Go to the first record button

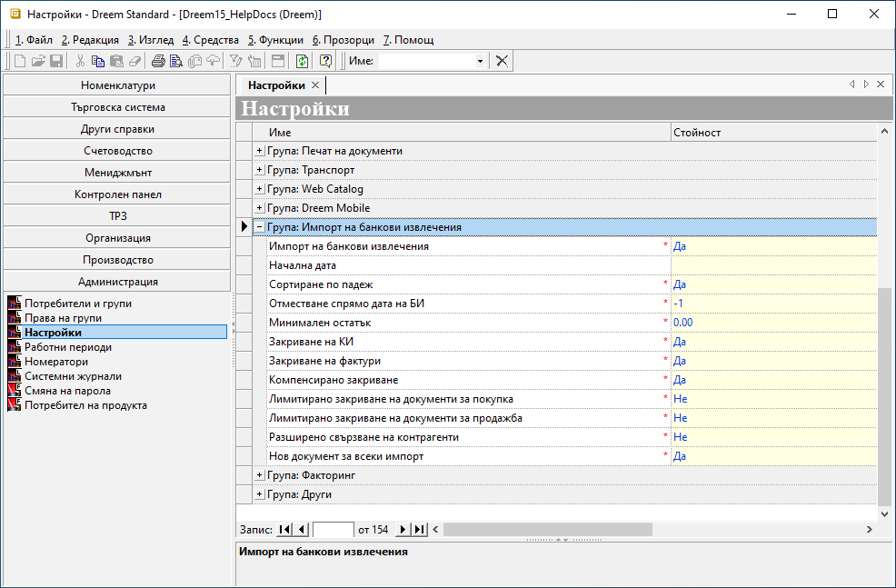coord(284,530)
